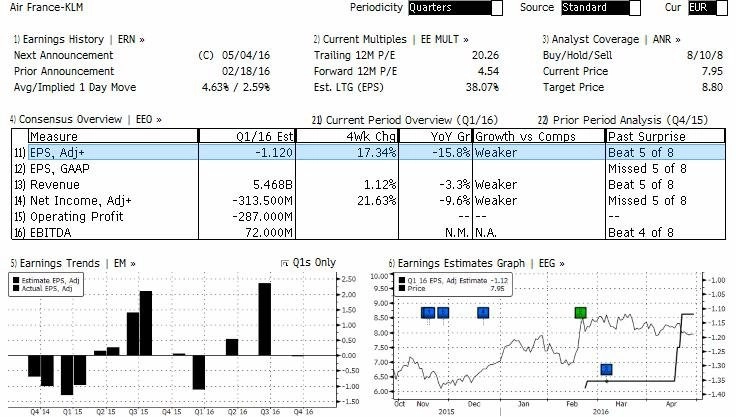Click the 4Wk Chg value 17.34%

point(376,153)
